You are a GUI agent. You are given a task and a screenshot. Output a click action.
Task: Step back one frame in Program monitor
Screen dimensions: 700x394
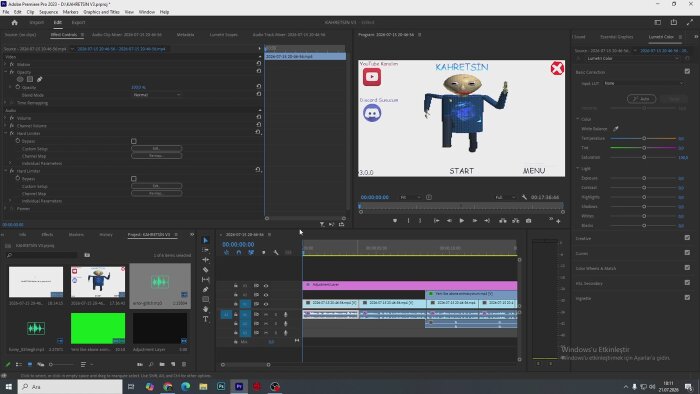point(449,220)
